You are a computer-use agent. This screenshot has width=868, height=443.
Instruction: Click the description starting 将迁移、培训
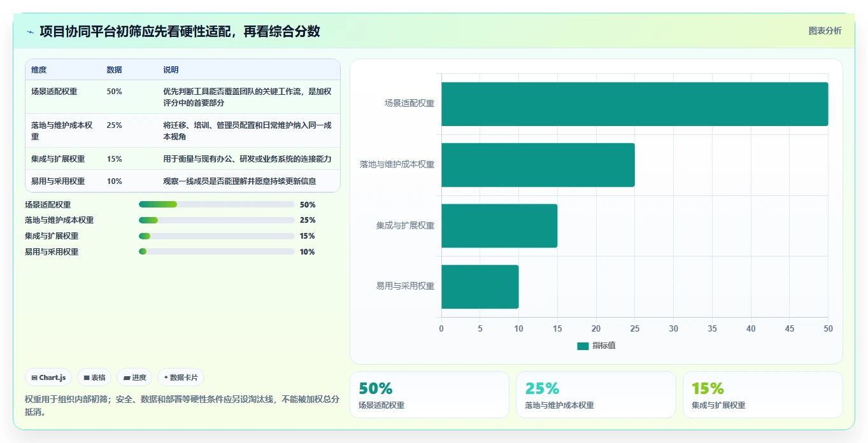tap(247, 131)
